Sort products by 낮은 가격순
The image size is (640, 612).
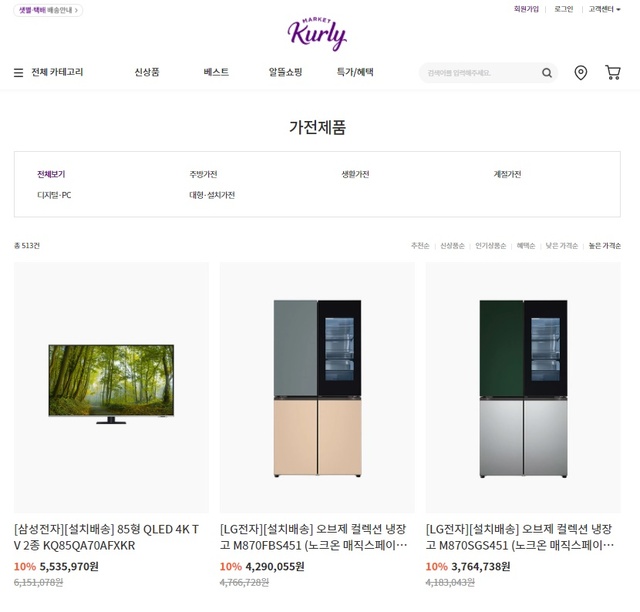[562, 245]
